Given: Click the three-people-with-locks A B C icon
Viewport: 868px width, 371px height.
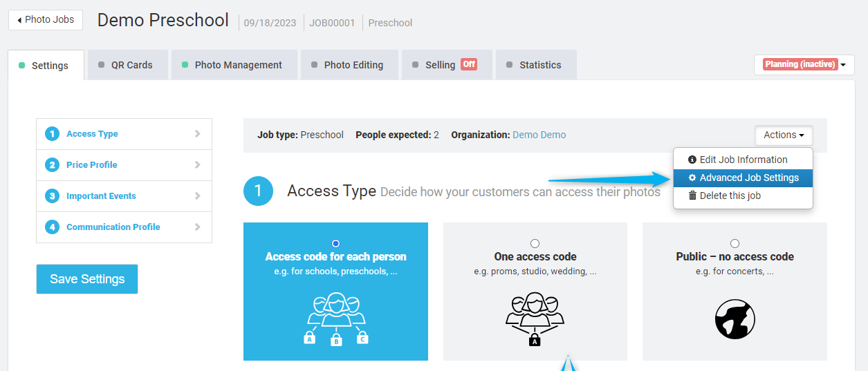Looking at the screenshot, I should click(336, 318).
